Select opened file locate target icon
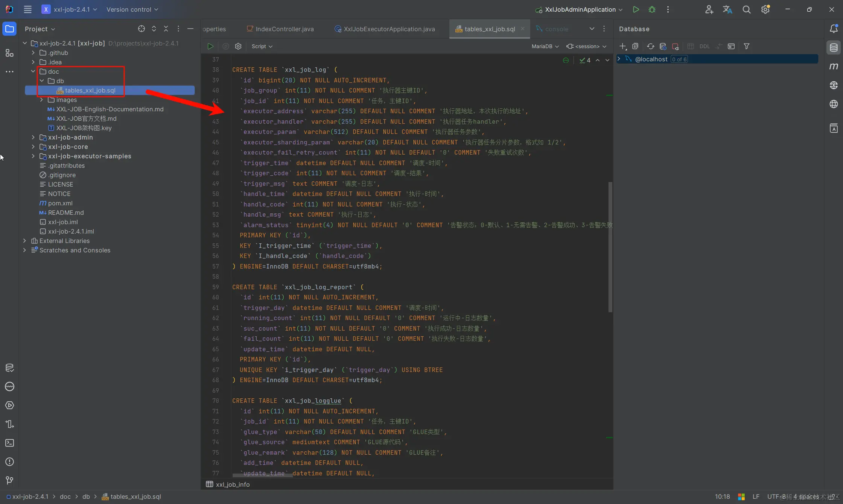The image size is (843, 504). (141, 29)
